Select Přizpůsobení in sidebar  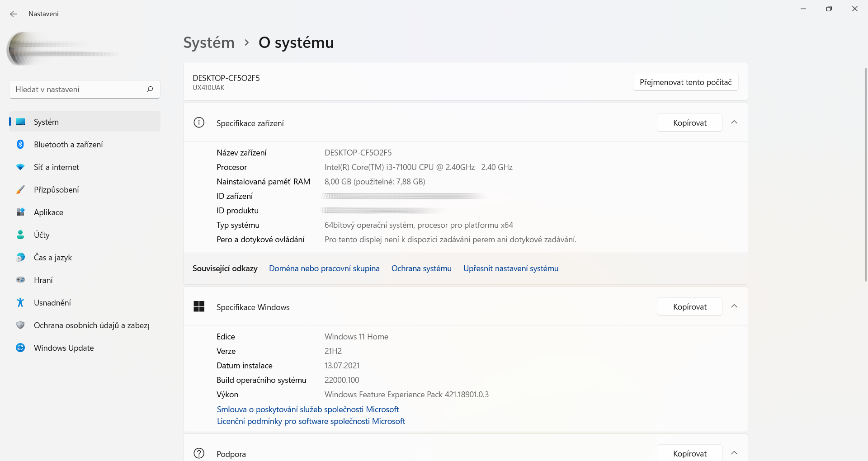pos(85,189)
